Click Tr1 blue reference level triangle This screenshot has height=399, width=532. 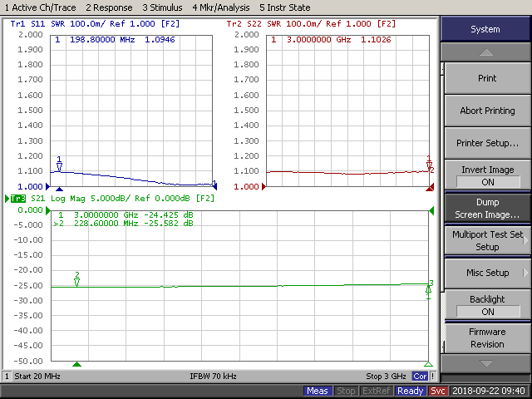tap(48, 186)
